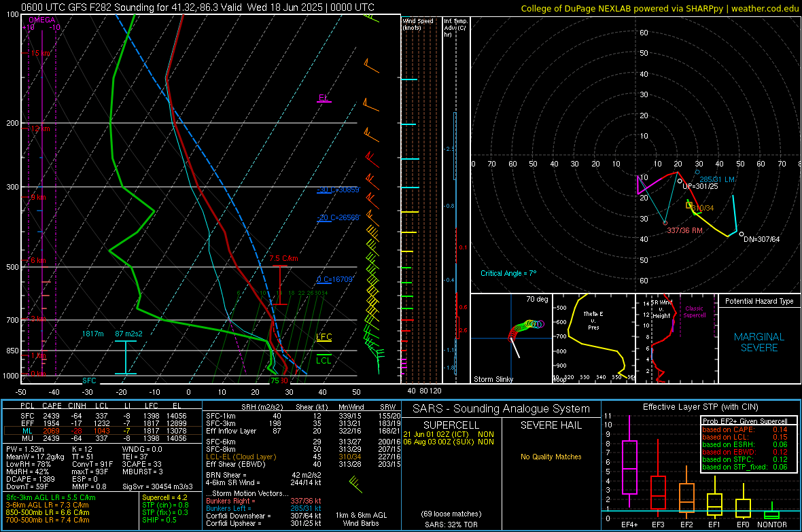The height and width of the screenshot is (532, 802).
Task: Click the -20 C=26568' height label
Action: (338, 217)
